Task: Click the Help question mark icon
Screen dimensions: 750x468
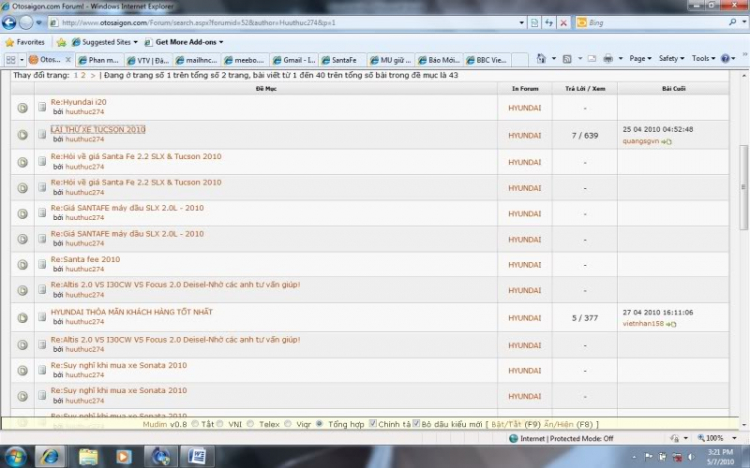Action: (x=725, y=58)
